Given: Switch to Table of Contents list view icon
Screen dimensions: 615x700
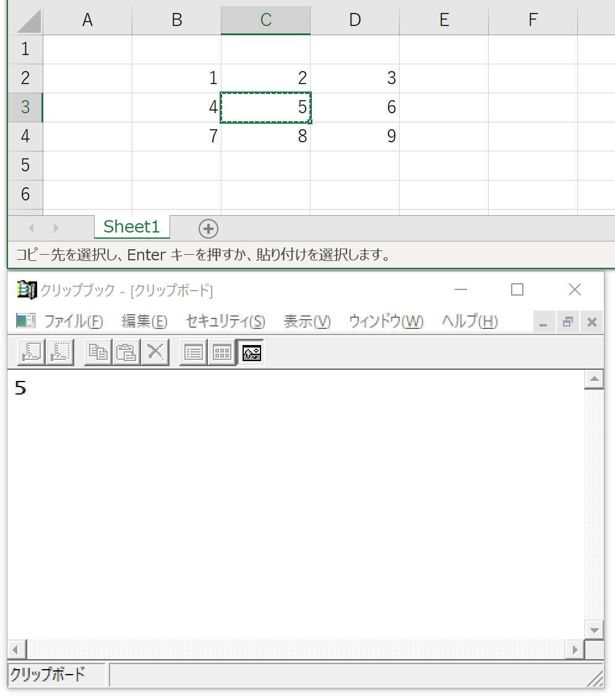Looking at the screenshot, I should (x=194, y=352).
